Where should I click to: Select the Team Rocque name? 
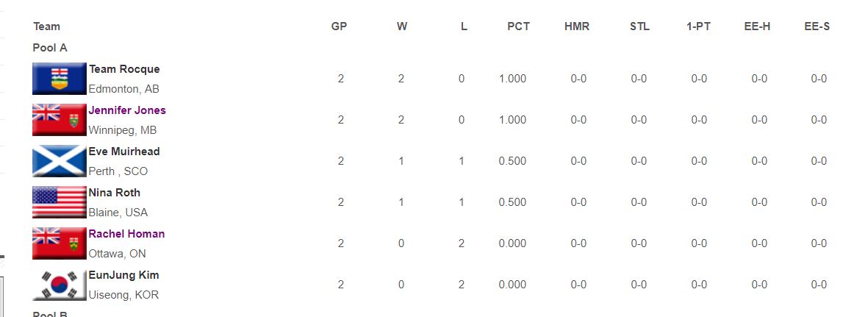tap(124, 69)
